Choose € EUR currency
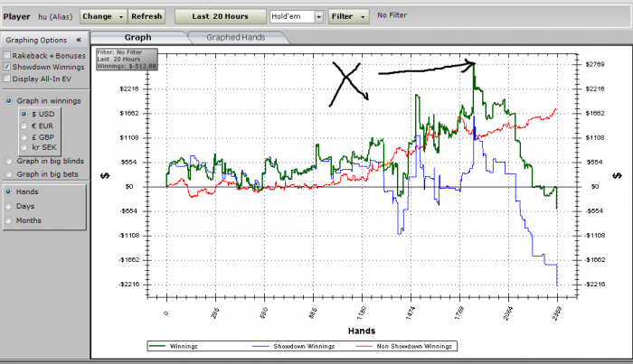The height and width of the screenshot is (364, 633). (24, 126)
